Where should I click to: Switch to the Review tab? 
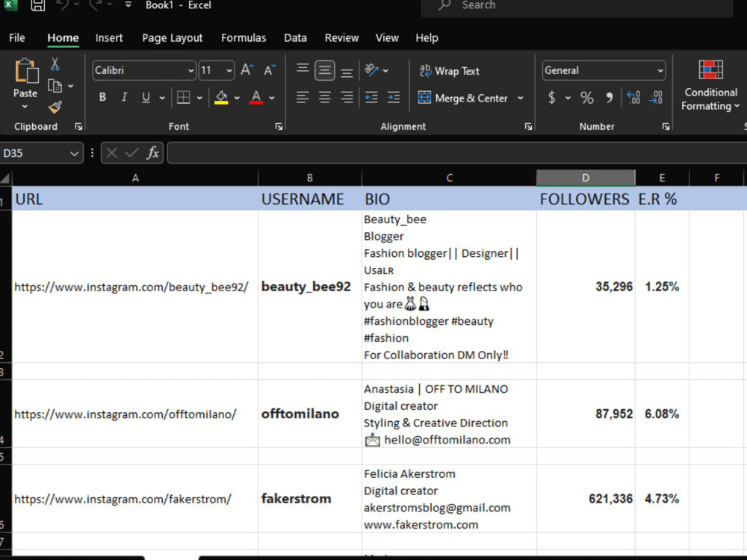(341, 38)
